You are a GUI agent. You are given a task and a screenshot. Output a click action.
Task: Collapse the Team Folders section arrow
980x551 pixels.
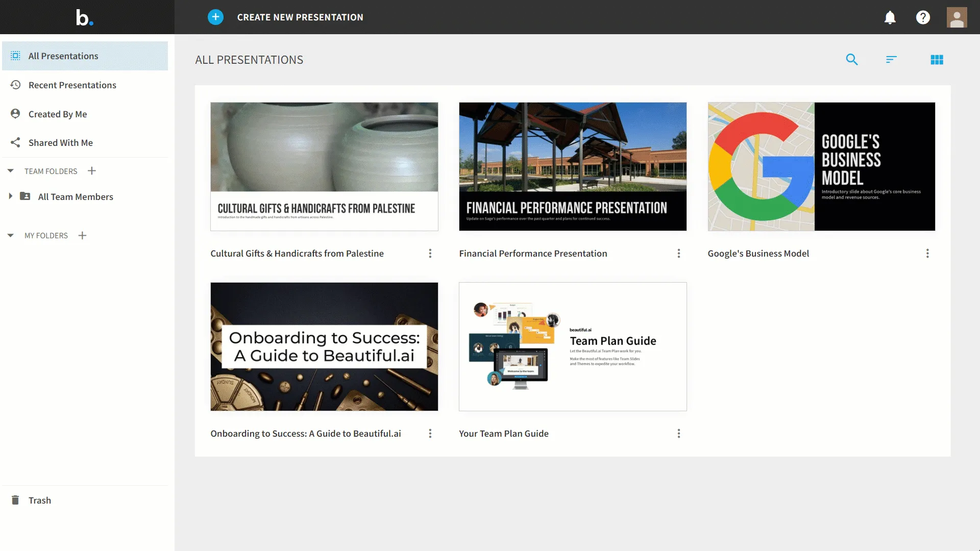coord(10,171)
